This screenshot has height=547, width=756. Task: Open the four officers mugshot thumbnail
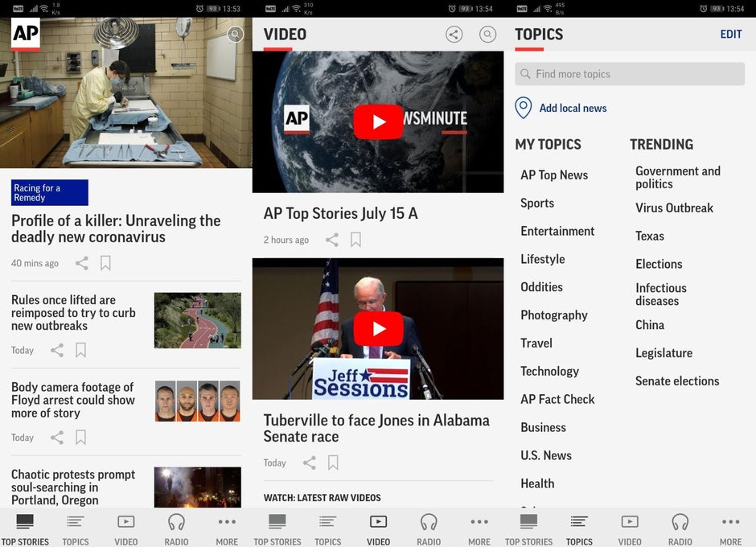pyautogui.click(x=198, y=401)
